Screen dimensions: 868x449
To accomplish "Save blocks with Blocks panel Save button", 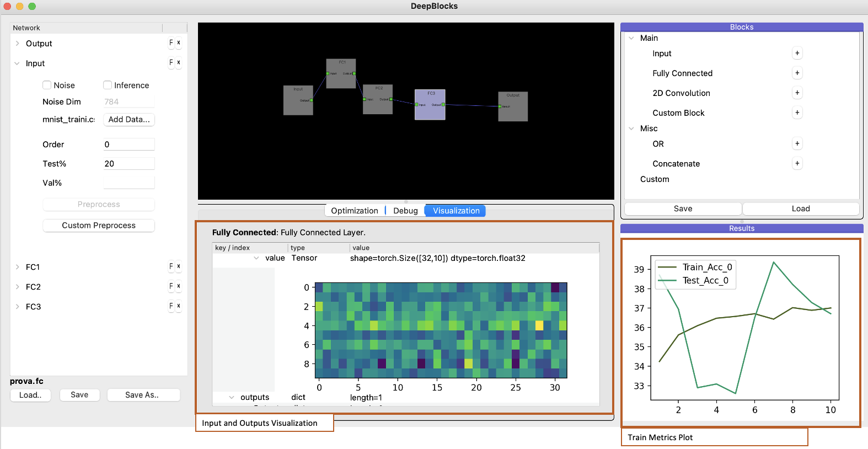I will [683, 209].
